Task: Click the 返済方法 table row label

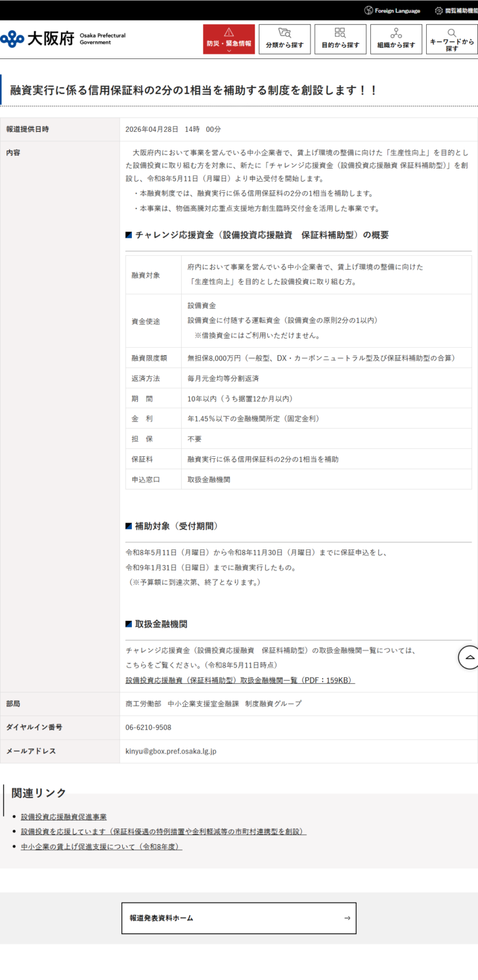Action: coord(145,379)
